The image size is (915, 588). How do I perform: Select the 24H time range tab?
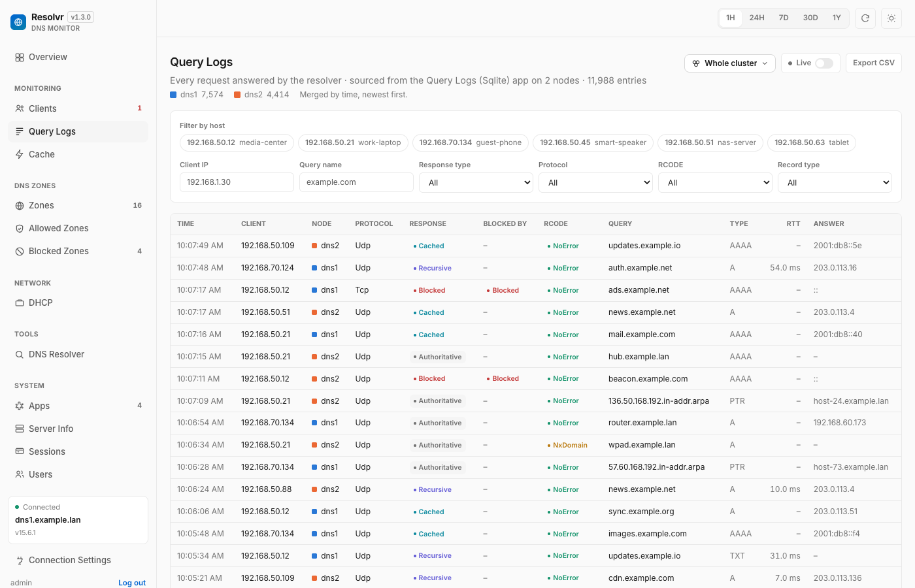[x=757, y=18]
